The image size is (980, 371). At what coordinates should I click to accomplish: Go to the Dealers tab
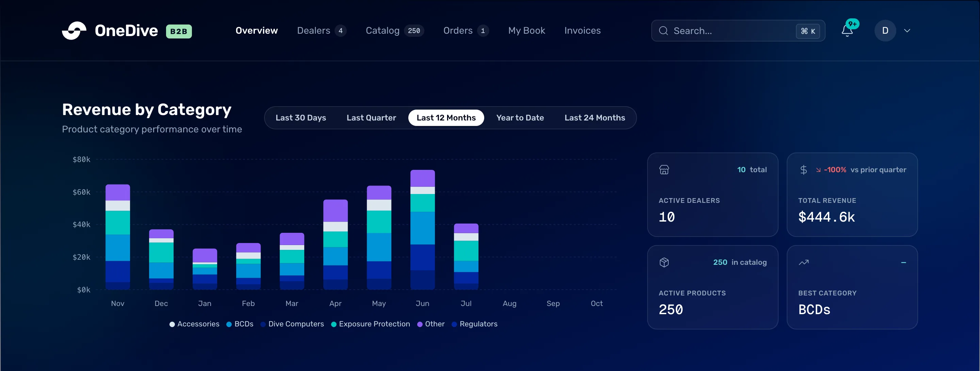322,30
